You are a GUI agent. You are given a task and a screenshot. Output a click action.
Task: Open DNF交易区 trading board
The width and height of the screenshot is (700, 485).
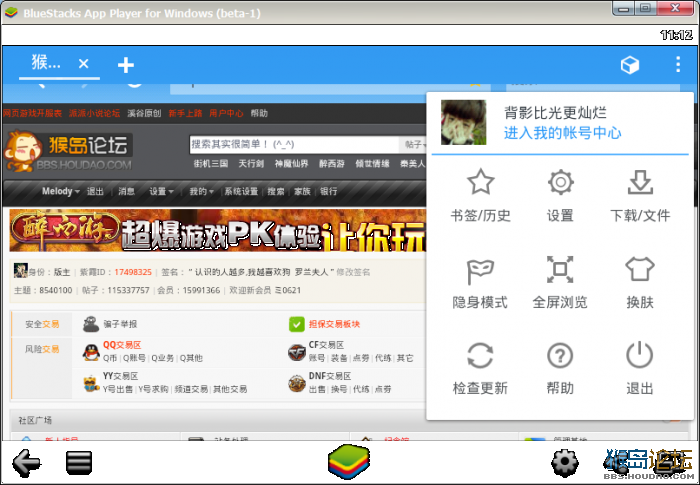pos(330,376)
